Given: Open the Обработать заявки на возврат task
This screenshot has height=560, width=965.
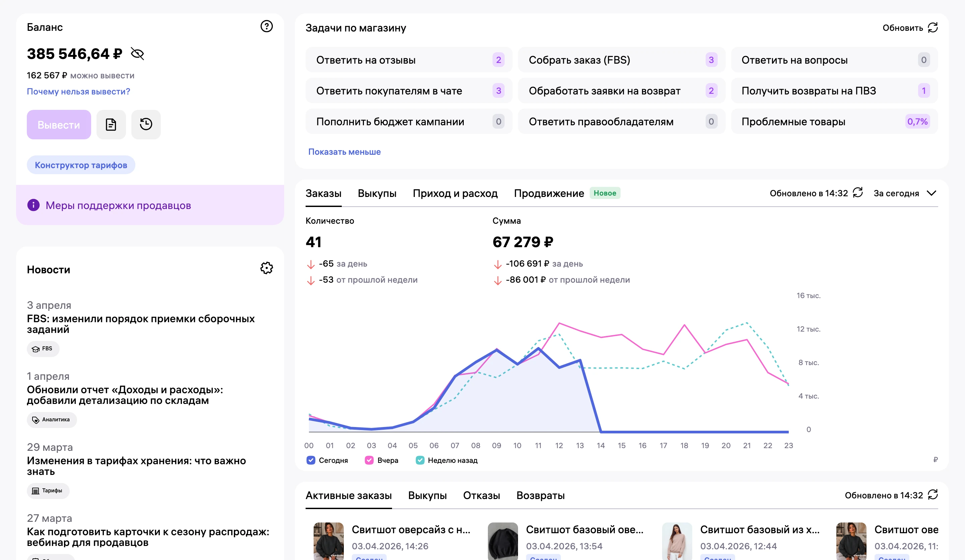Looking at the screenshot, I should tap(622, 91).
